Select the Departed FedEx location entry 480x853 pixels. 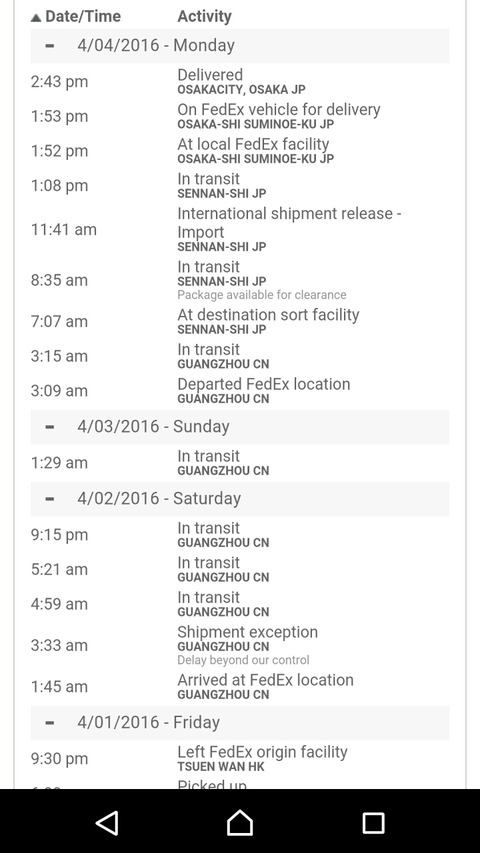[239, 391]
